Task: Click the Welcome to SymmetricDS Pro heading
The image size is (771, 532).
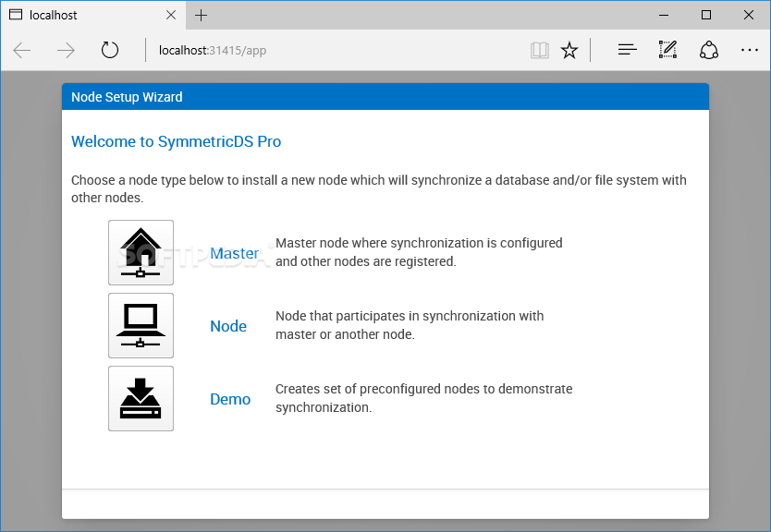Action: (x=176, y=141)
